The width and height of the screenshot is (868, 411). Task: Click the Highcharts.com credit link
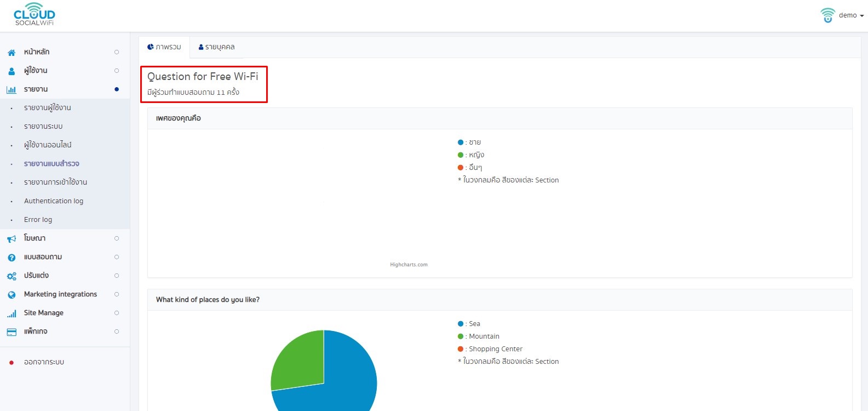pos(409,265)
